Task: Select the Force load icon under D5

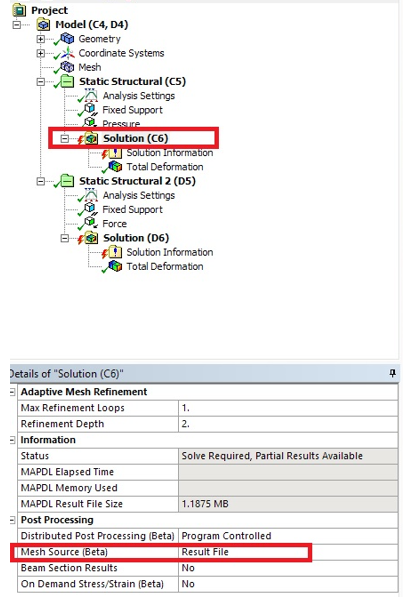Action: pyautogui.click(x=91, y=222)
